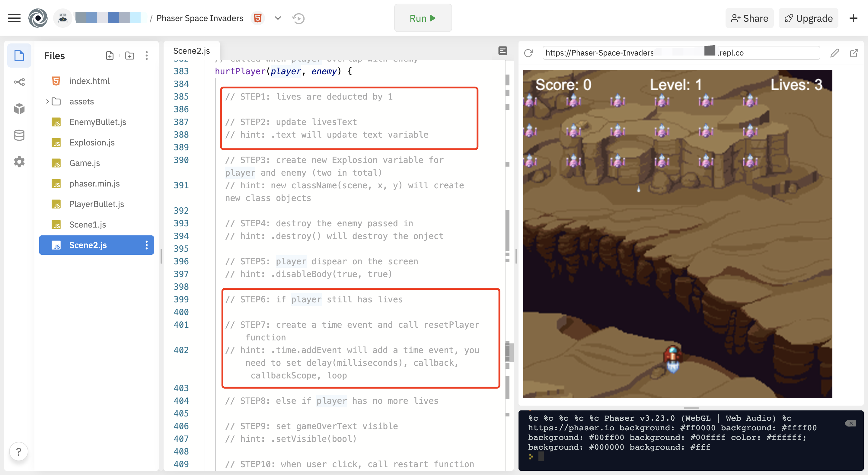Screen dimensions: 868x475
Task: Open Game.js in the file tree
Action: tap(85, 163)
